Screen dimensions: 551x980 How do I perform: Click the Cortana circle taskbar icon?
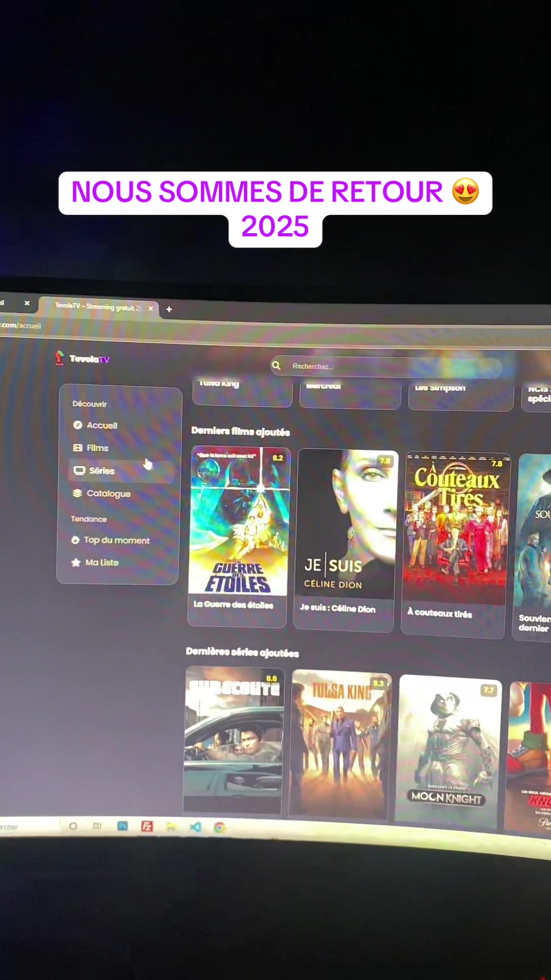(73, 825)
